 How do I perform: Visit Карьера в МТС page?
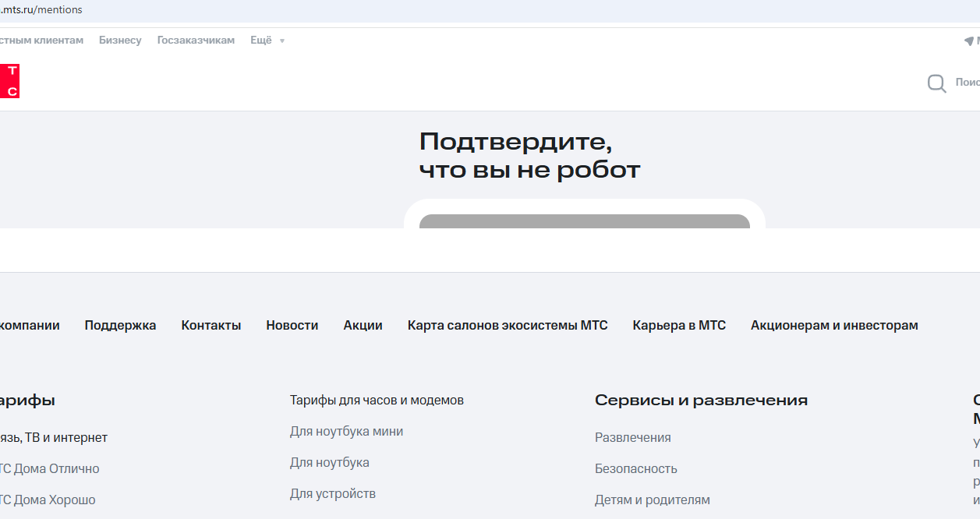(x=678, y=326)
